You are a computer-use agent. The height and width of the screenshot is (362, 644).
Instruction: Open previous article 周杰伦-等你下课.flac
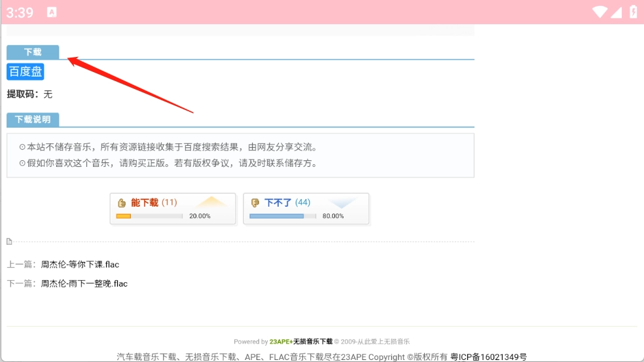pos(80,264)
